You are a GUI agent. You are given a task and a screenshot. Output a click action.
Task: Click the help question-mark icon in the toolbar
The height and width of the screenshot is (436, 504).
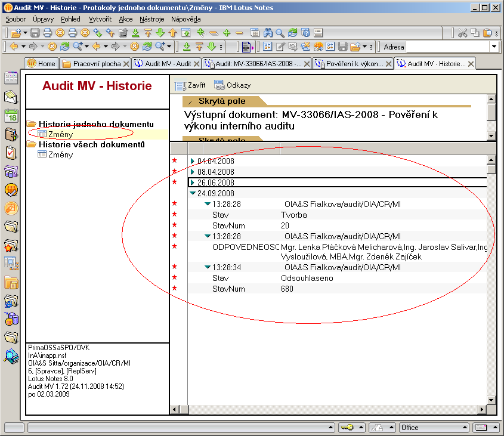tap(305, 33)
